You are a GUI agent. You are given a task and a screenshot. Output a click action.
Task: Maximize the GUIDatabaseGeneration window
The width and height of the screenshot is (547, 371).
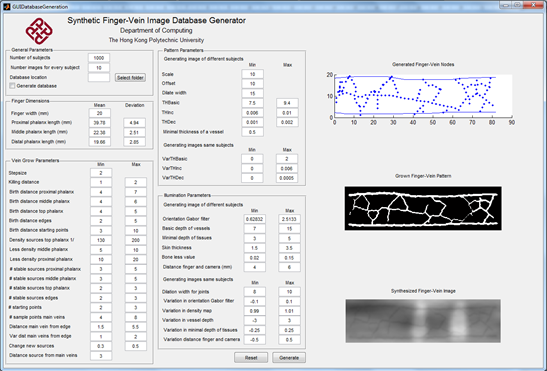point(518,5)
